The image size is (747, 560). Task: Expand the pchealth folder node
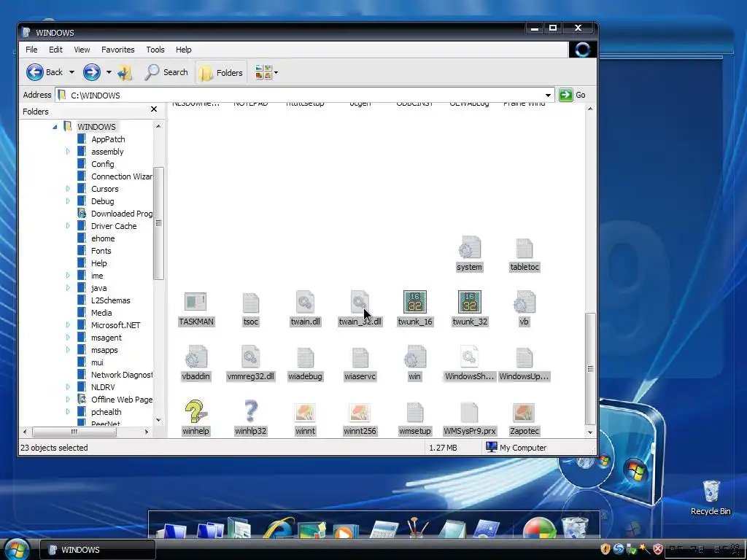pos(68,412)
